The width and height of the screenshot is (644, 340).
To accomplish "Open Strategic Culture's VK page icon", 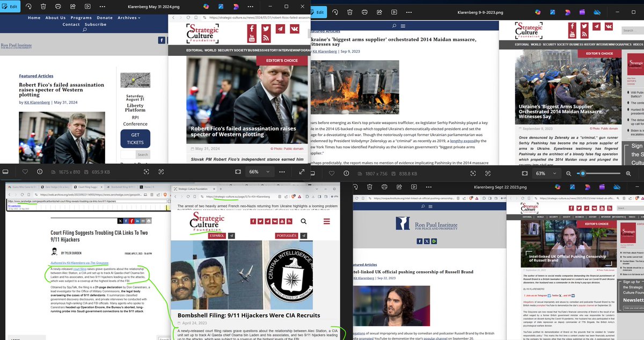I will [x=295, y=28].
